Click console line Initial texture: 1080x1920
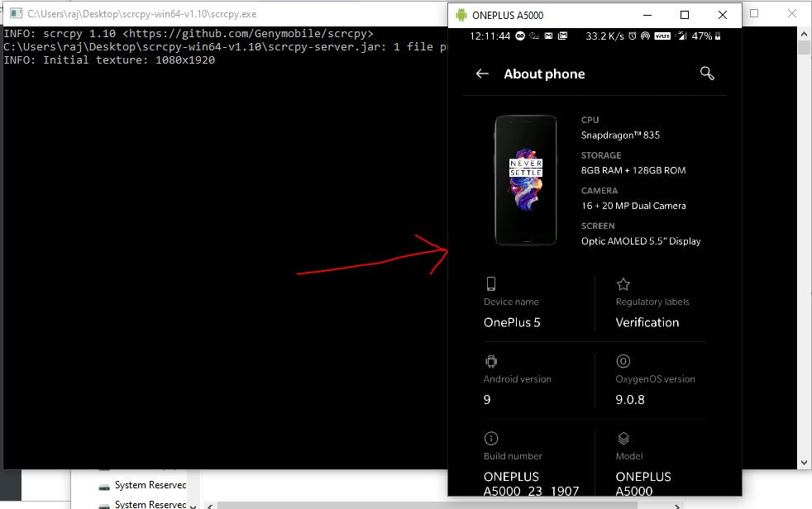Image resolution: width=812 pixels, height=509 pixels. (x=109, y=60)
